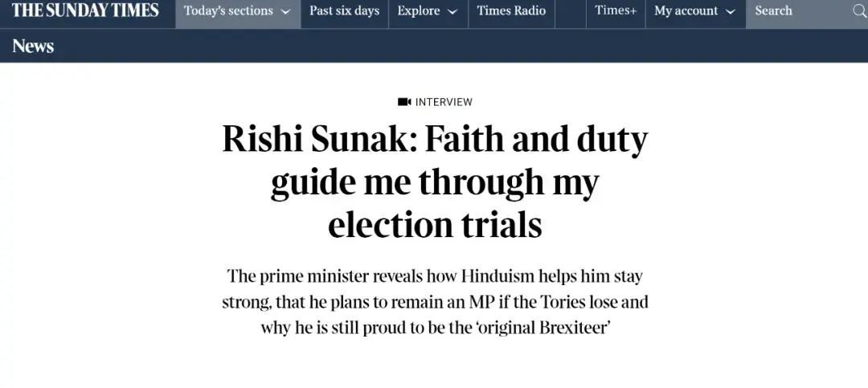Open the Times+ link
Viewport: 868px width, 388px height.
[616, 12]
